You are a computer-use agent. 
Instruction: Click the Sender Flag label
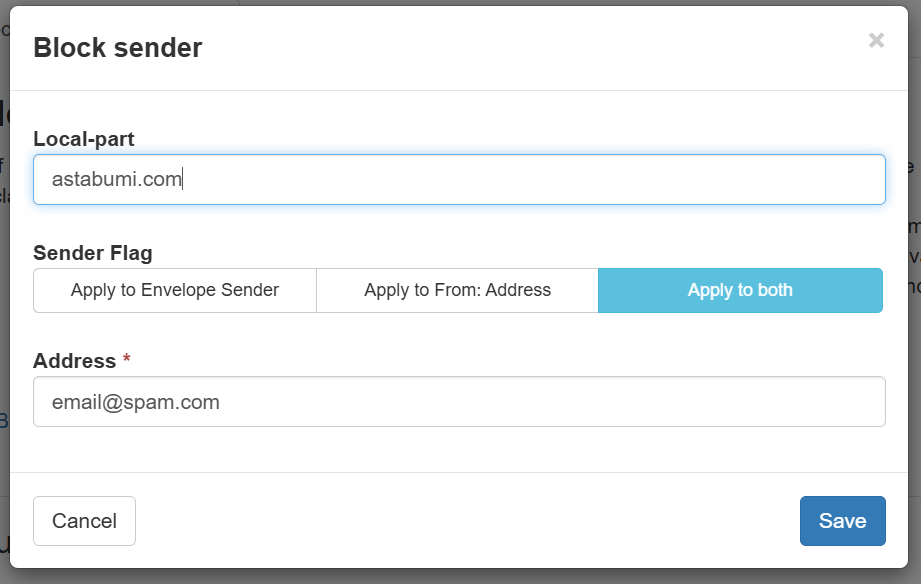[x=92, y=253]
